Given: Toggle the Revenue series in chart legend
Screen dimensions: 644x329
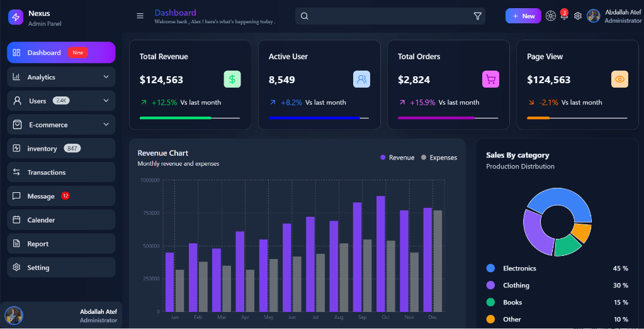Looking at the screenshot, I should [x=397, y=158].
